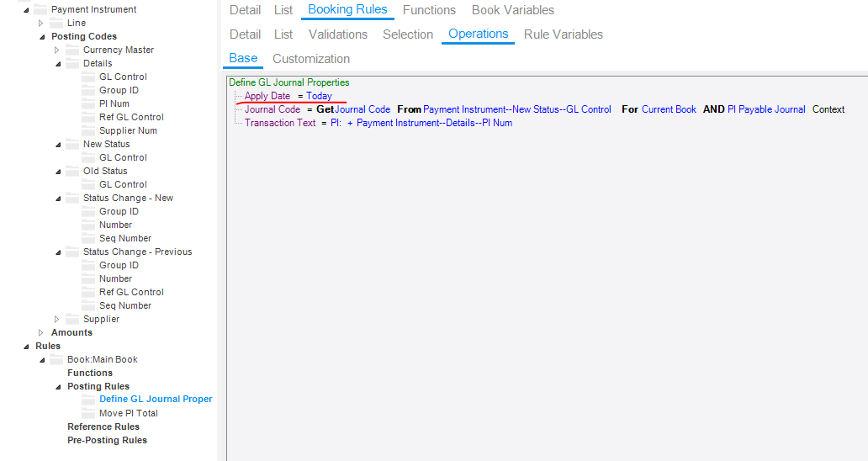Click Payment Instrument--Details--PI Num link
The height and width of the screenshot is (461, 868).
(435, 123)
